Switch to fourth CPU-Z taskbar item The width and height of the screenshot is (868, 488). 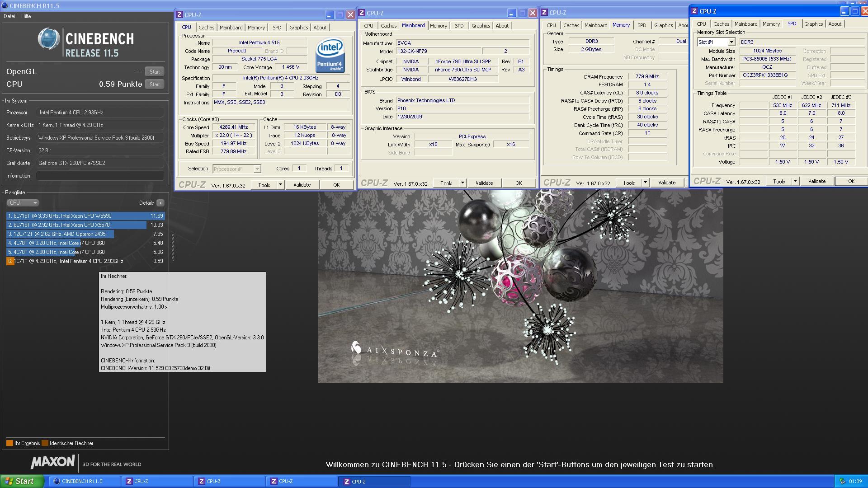[x=374, y=481]
